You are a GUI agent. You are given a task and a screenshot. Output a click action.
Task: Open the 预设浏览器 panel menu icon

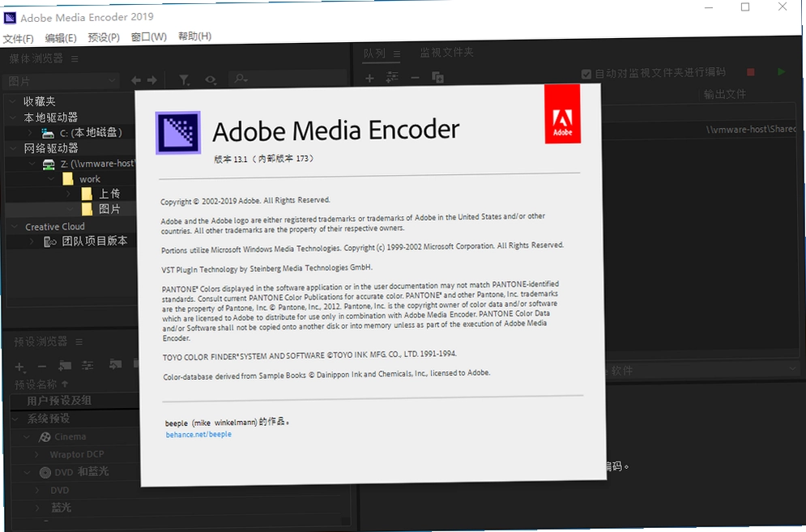pyautogui.click(x=79, y=342)
